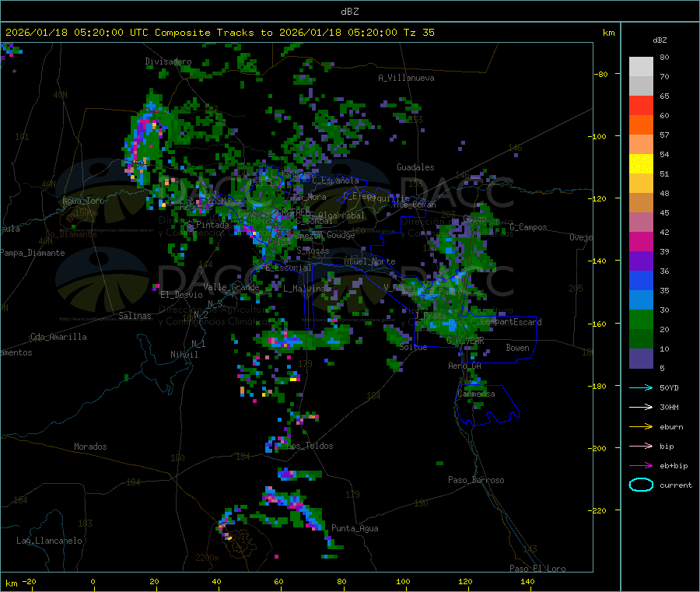
Task: Click the 'dBZ' label above the color scale
Action: tap(660, 40)
